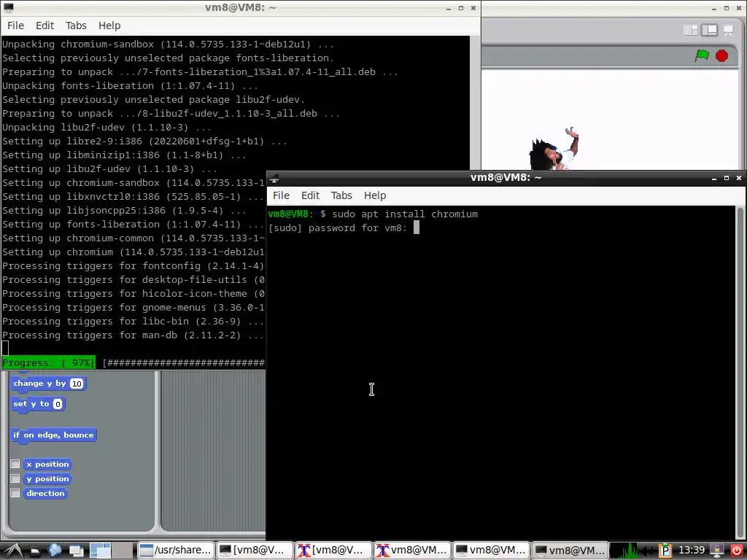
Task: Click the green flag to start the script
Action: click(702, 55)
